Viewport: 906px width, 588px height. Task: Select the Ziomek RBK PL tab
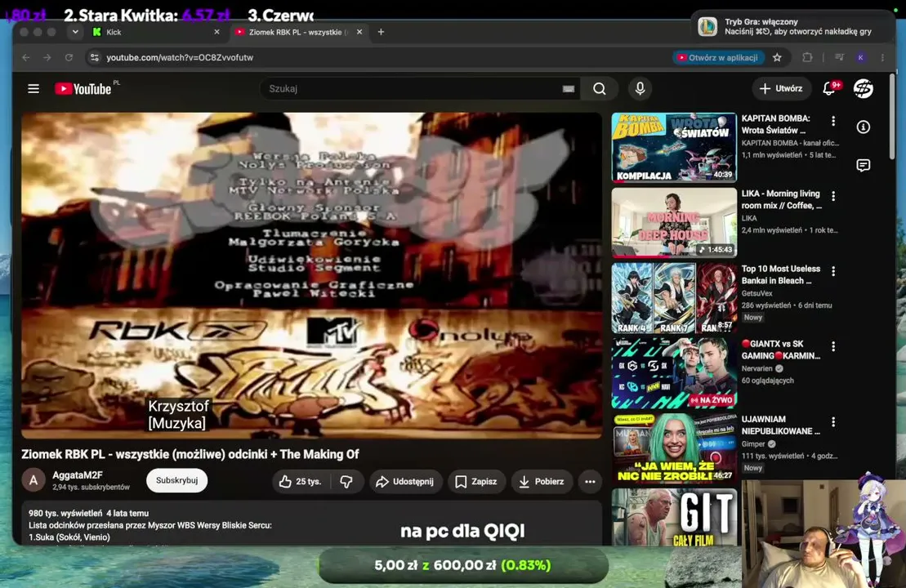pos(298,32)
